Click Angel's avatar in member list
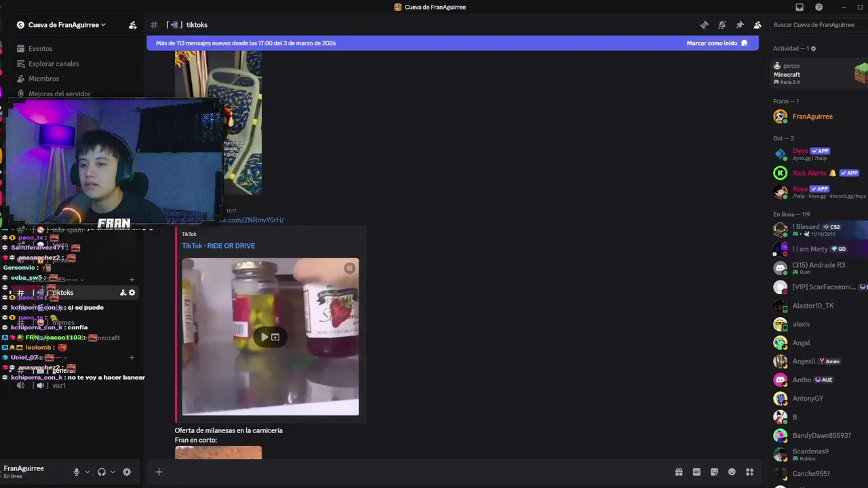 (x=781, y=343)
